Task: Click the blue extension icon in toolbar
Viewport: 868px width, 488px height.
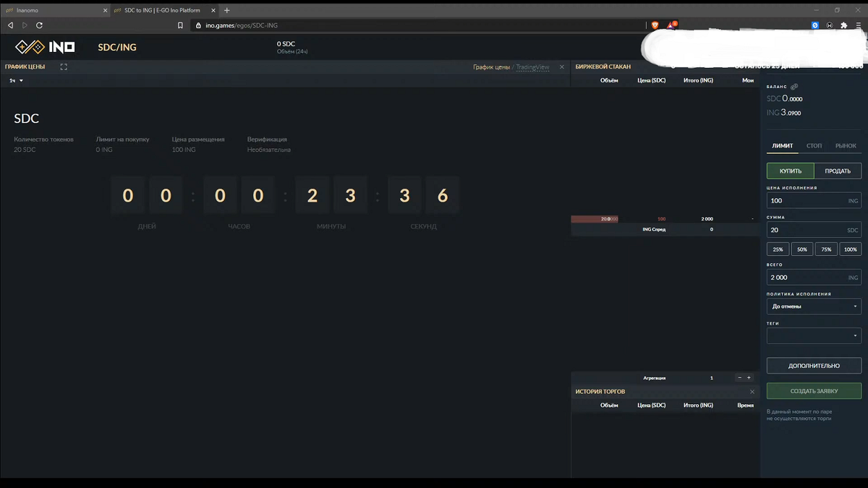Action: [x=814, y=25]
